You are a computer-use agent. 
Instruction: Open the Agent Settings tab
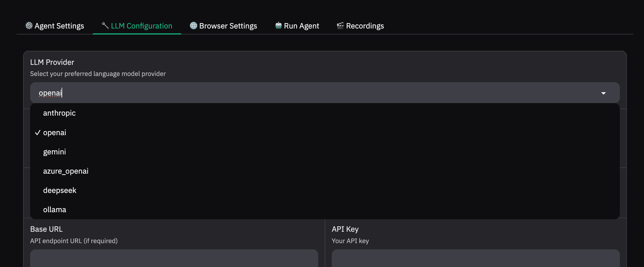[x=59, y=26]
